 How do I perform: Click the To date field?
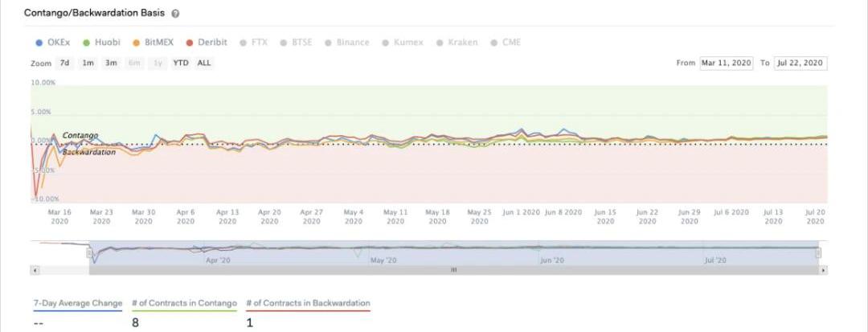point(800,63)
